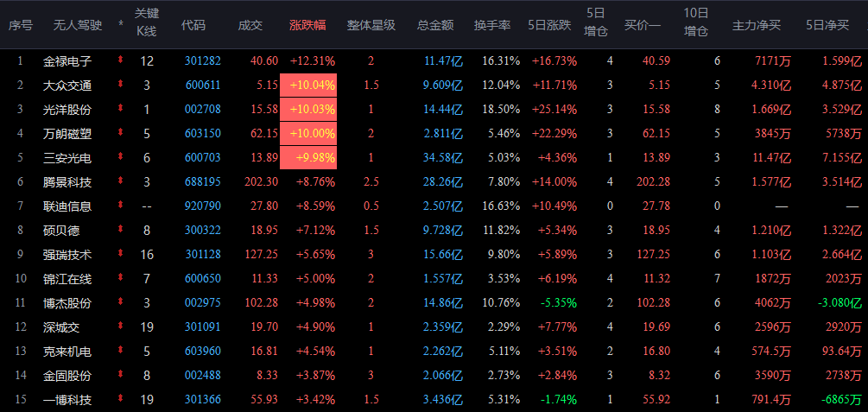The height and width of the screenshot is (412, 868).
Task: Click the red marker icon beside 克来机电
Action: click(121, 351)
